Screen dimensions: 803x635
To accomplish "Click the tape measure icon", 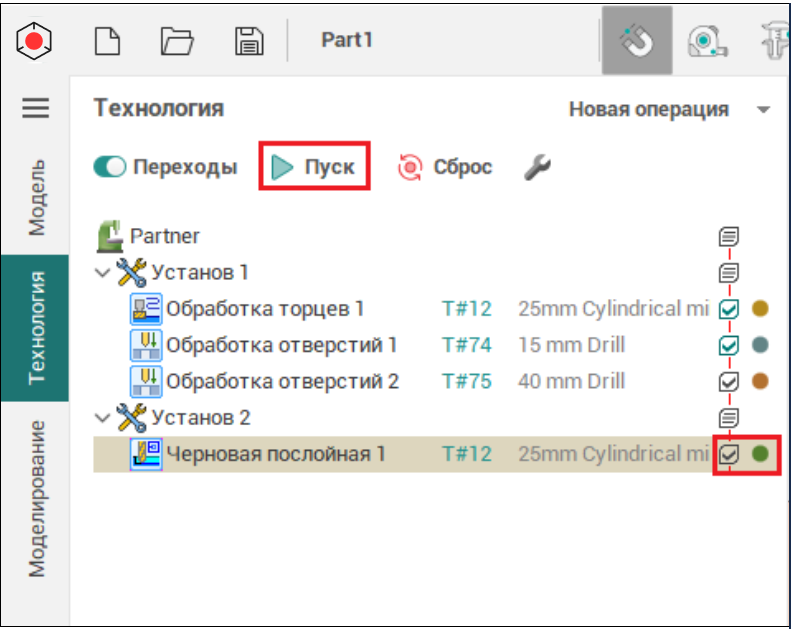I will pos(707,41).
